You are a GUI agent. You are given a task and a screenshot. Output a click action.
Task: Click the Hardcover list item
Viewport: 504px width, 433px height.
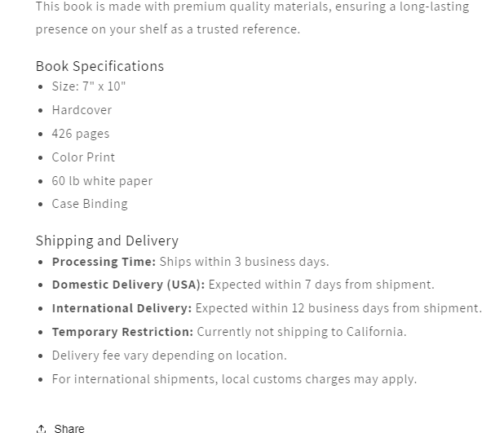point(82,110)
